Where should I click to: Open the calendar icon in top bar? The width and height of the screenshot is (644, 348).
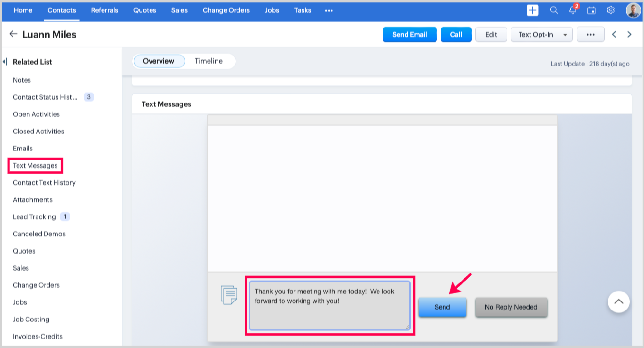point(591,10)
